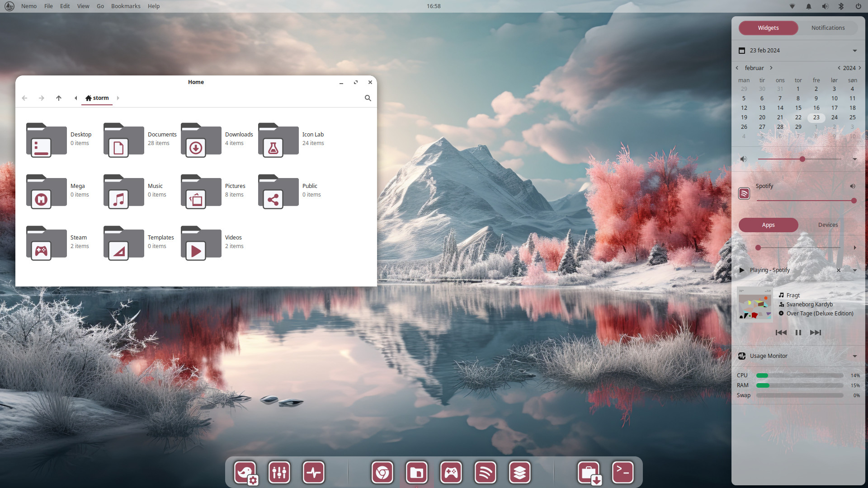Mute the main output volume speaker
The image size is (868, 488).
(x=743, y=159)
